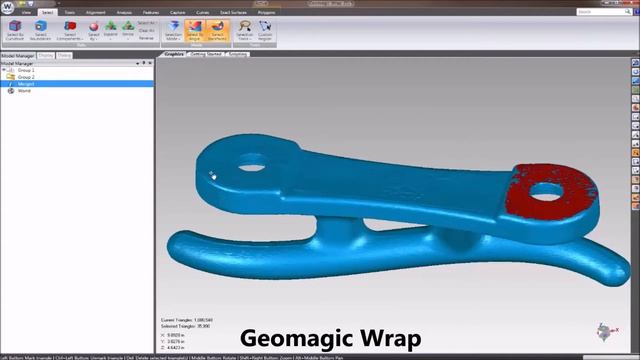Screen dimensions: 640x360
Task: Click the Reverse selection button
Action: 147,38
